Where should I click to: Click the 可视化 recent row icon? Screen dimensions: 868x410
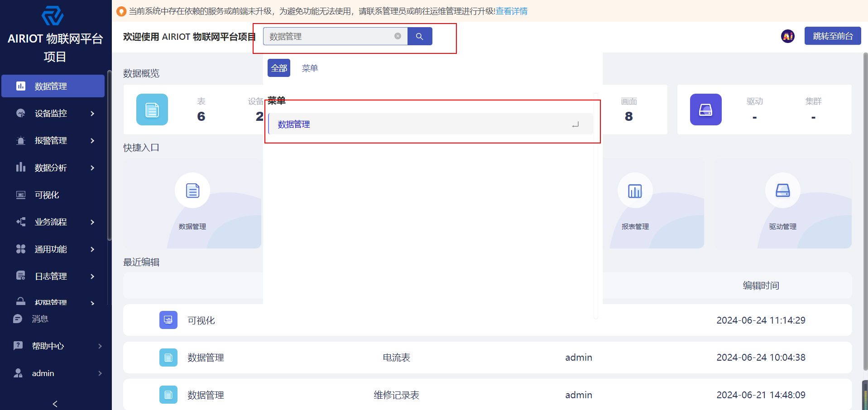(168, 320)
